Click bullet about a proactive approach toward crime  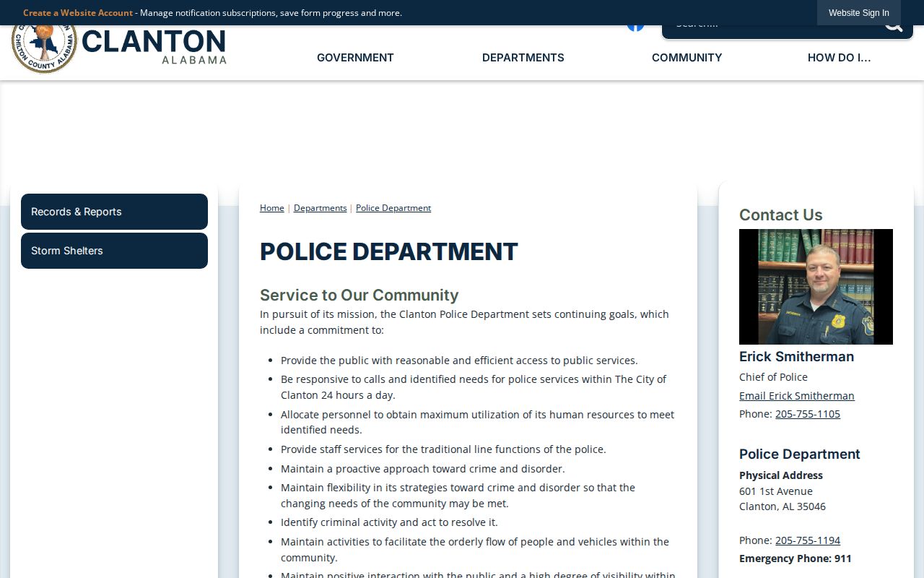point(423,469)
